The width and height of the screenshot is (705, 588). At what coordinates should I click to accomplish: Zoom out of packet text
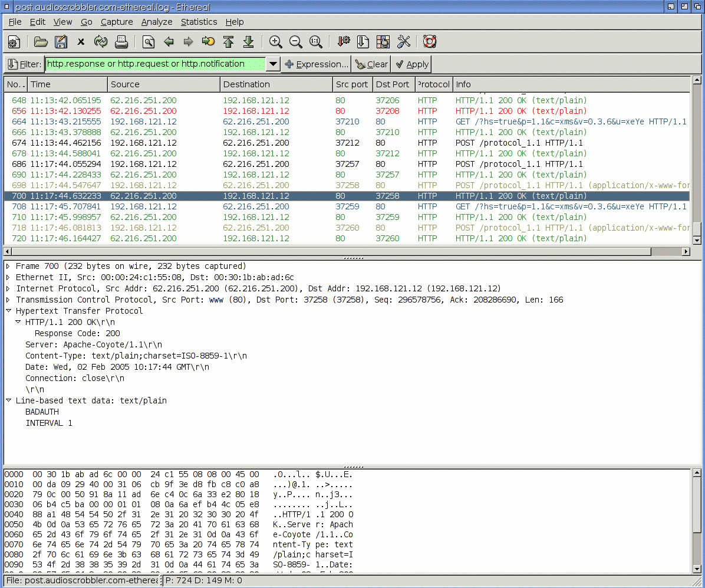tap(295, 42)
